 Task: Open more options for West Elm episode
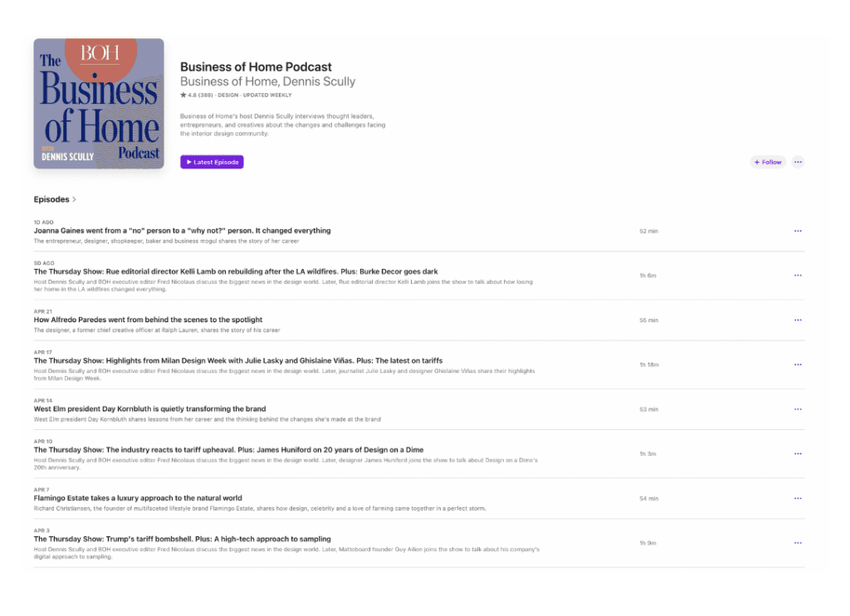pos(798,409)
